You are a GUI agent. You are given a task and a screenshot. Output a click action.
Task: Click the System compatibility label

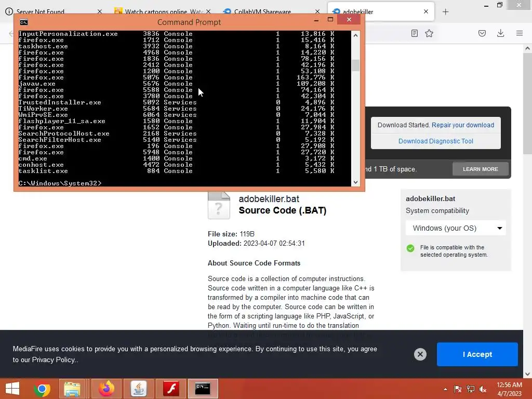pyautogui.click(x=437, y=211)
